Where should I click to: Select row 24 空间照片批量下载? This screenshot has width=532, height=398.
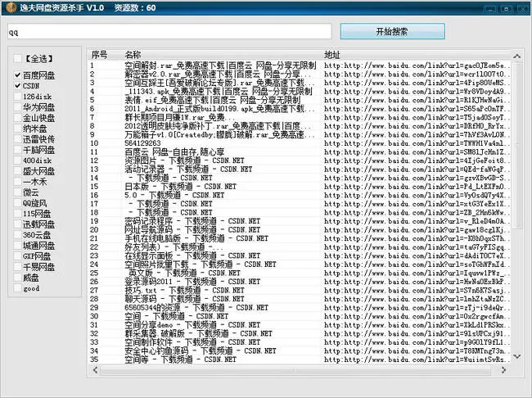(x=300, y=265)
